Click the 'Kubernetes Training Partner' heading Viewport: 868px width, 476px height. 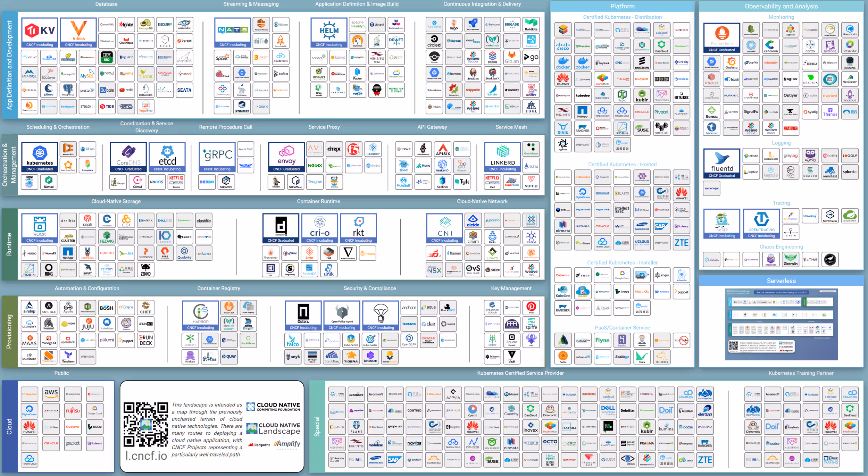(801, 373)
